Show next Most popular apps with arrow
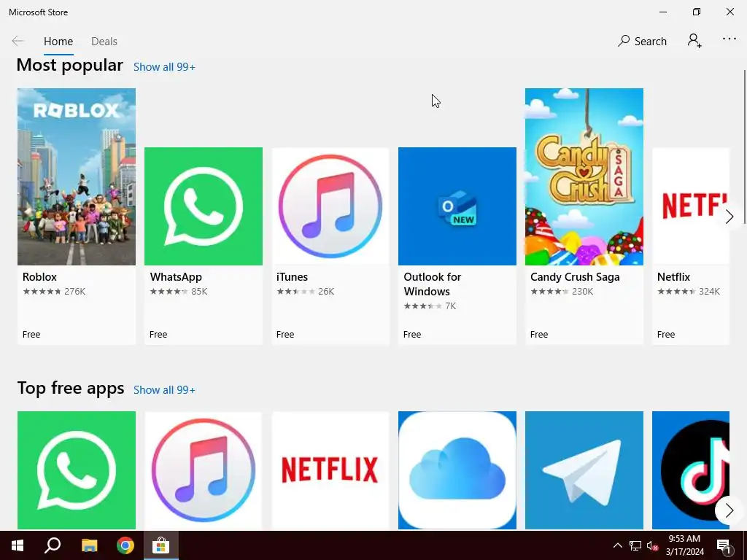 tap(729, 217)
